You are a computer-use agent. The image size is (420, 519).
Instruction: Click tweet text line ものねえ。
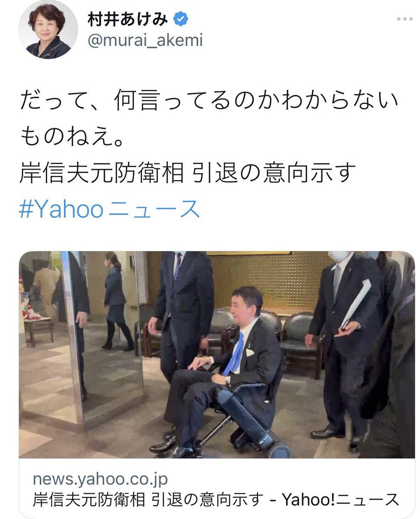(x=72, y=138)
